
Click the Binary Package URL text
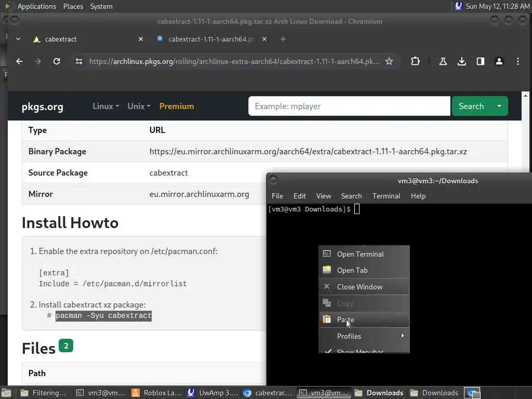pyautogui.click(x=308, y=151)
